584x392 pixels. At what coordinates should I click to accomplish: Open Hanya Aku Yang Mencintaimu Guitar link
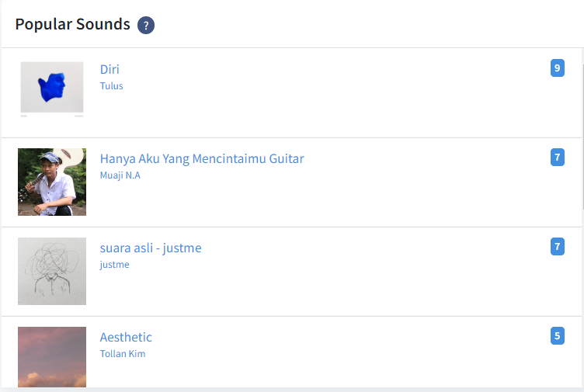[x=202, y=158]
